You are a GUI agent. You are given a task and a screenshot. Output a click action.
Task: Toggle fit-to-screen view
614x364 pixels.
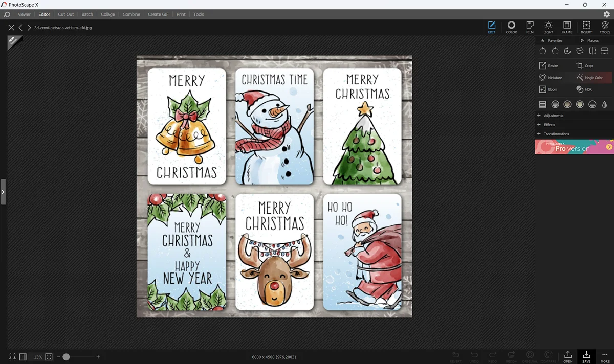pos(49,357)
